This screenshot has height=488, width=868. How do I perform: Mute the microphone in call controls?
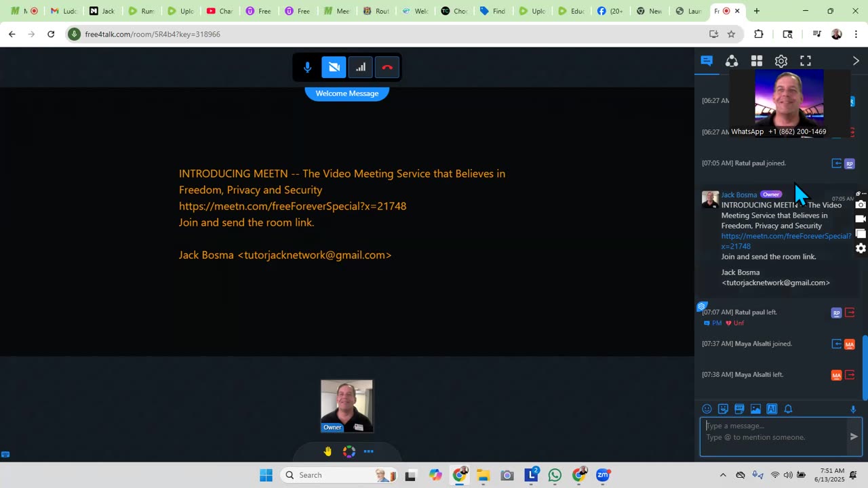tap(307, 67)
